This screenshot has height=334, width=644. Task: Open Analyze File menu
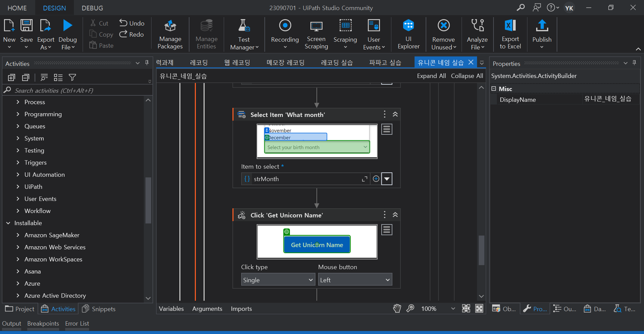pos(477,35)
